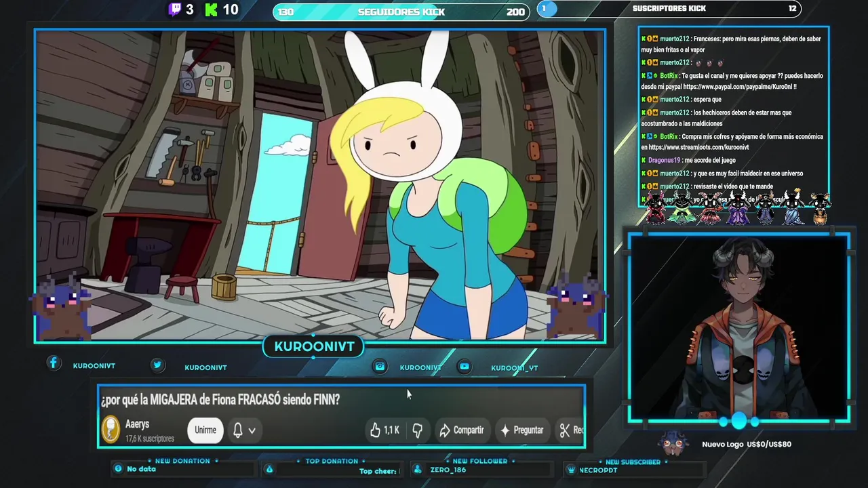Expand the notification options chevron
868x488 pixels.
[x=252, y=430]
